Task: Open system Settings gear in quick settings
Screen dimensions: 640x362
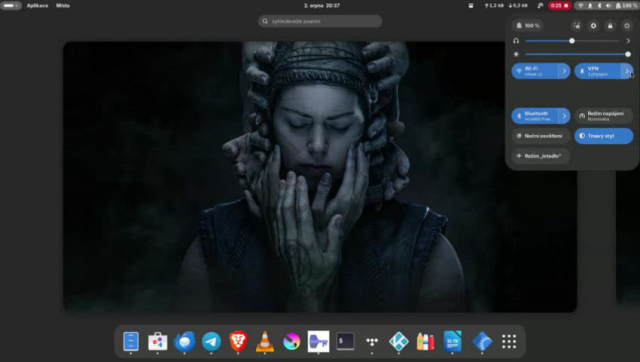Action: point(593,26)
